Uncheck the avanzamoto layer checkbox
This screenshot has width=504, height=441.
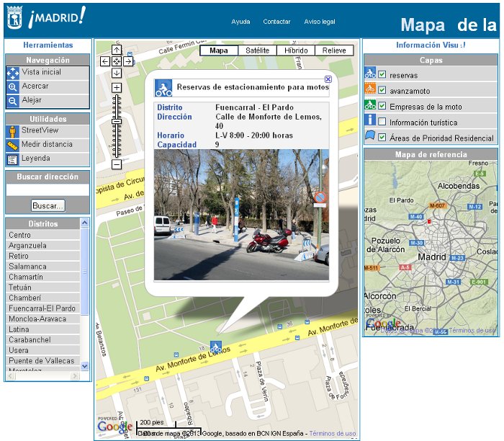[x=382, y=90]
